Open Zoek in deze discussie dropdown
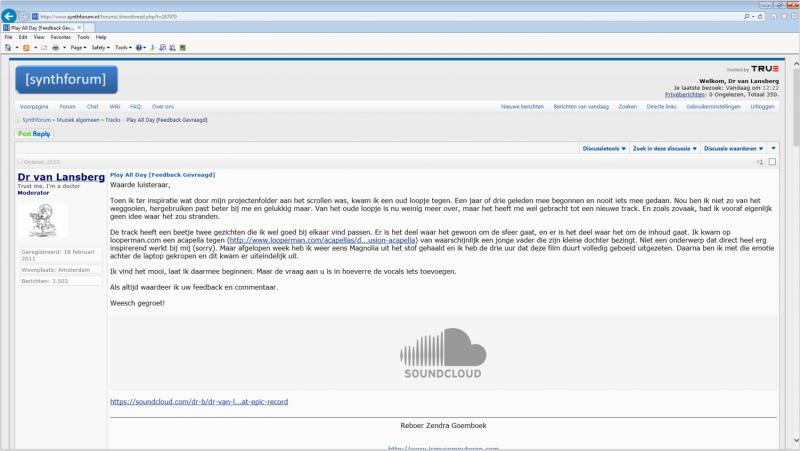 click(664, 148)
